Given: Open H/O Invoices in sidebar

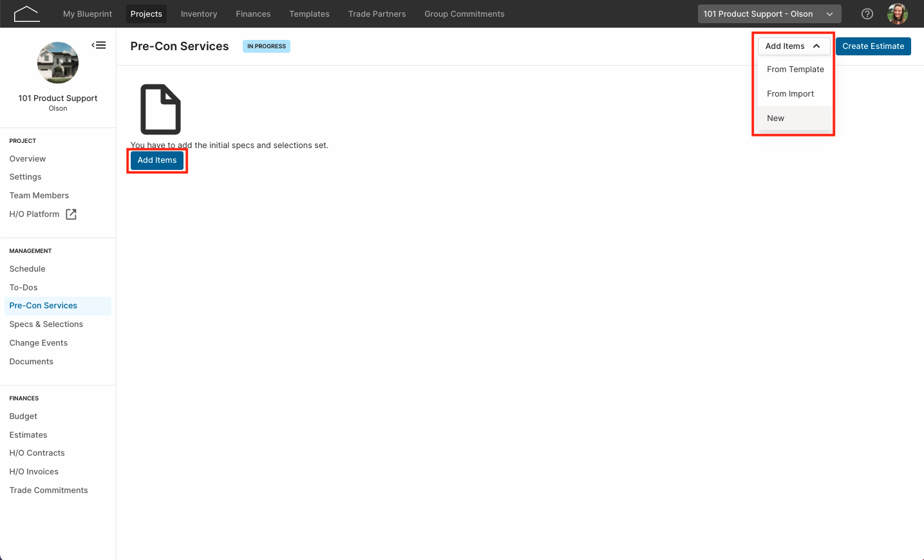Looking at the screenshot, I should [x=33, y=472].
